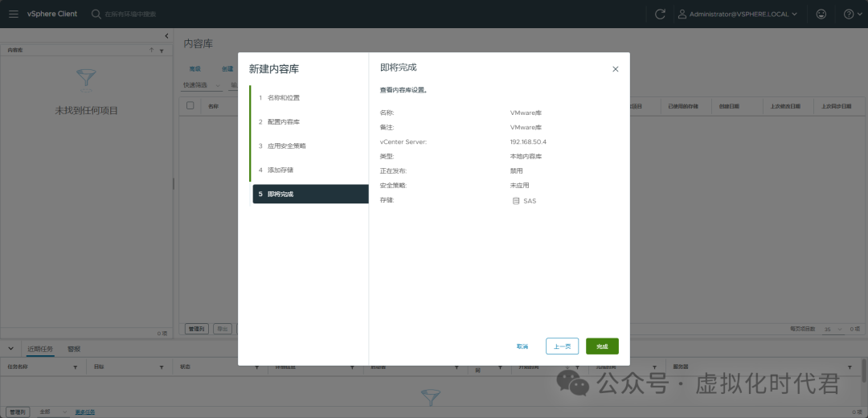Click the 未应用 security policy value
The image size is (868, 418).
[519, 186]
